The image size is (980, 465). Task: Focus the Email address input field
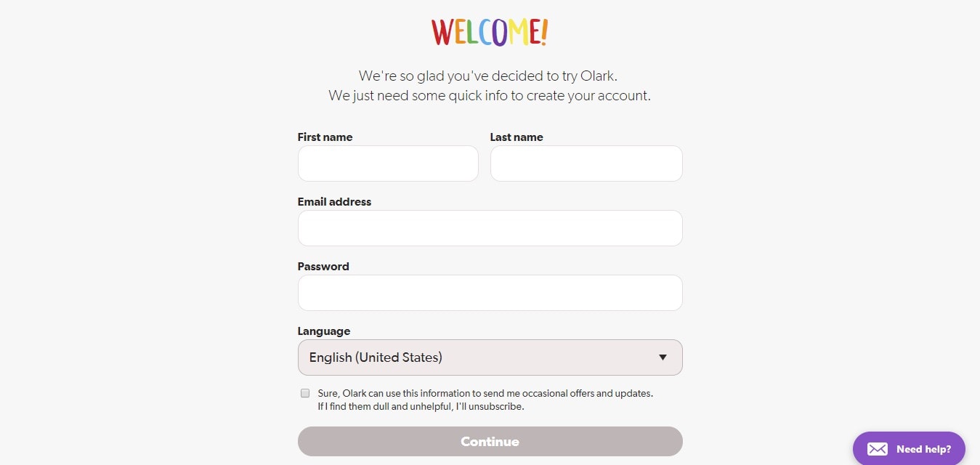[490, 228]
